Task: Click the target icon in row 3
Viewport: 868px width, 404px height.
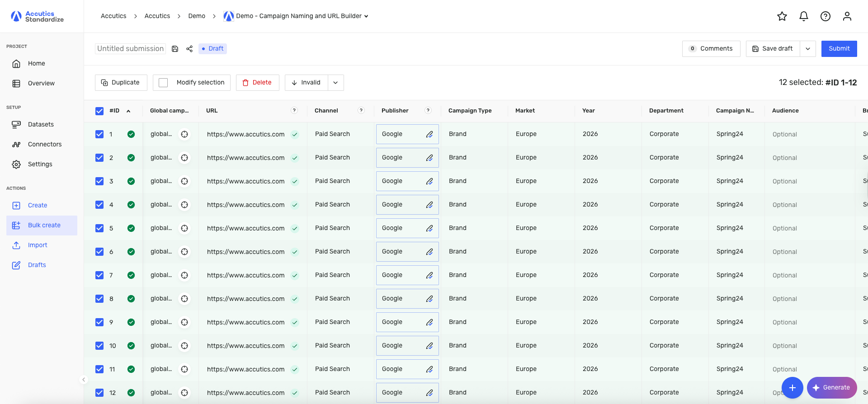Action: [x=184, y=181]
